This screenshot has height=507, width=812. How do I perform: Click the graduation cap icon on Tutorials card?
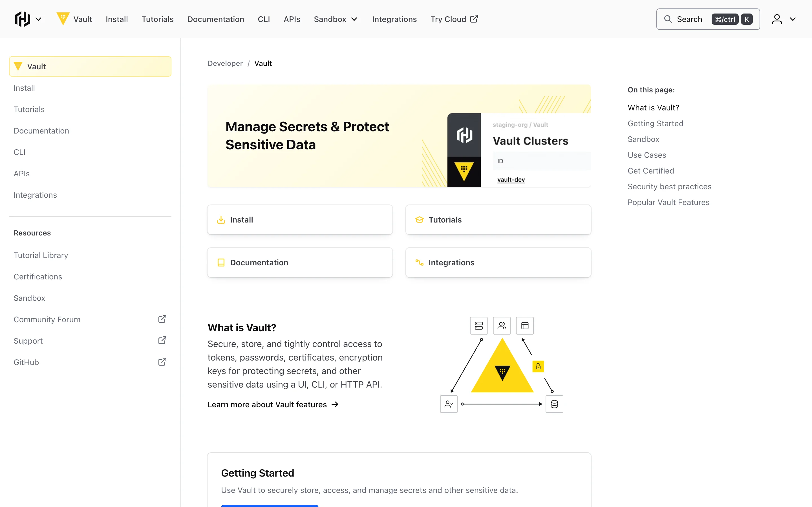(x=419, y=220)
